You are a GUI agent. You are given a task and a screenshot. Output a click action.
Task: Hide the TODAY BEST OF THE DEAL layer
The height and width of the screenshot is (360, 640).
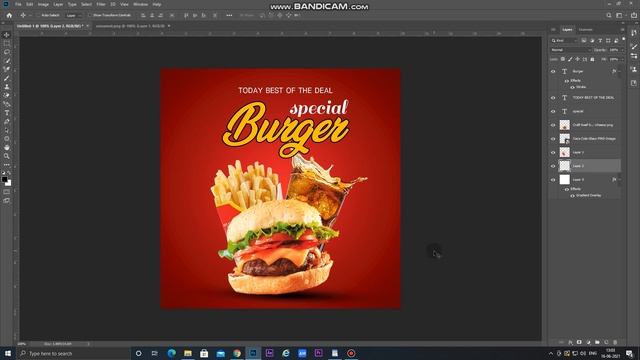pyautogui.click(x=553, y=98)
